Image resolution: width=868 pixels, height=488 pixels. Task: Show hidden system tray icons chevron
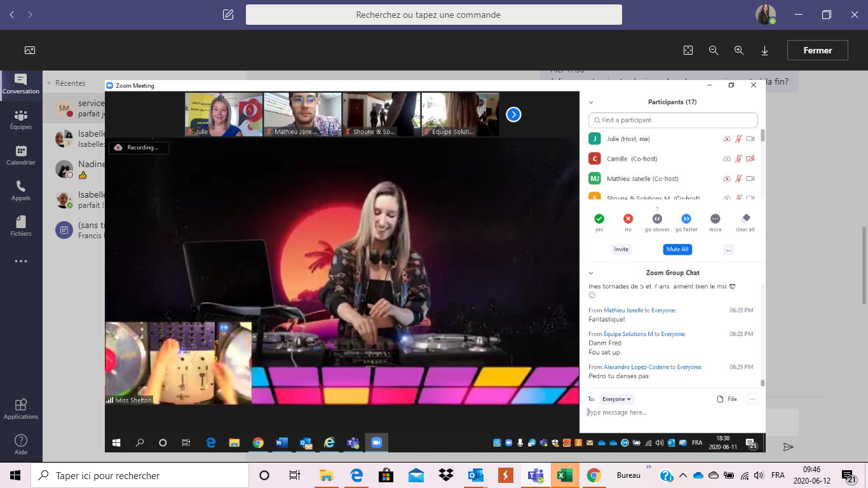(x=683, y=475)
